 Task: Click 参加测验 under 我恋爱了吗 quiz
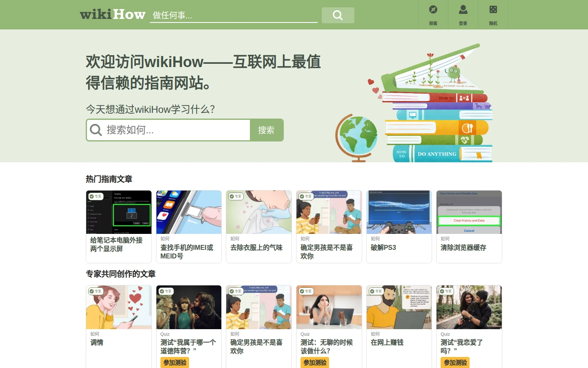pos(455,362)
